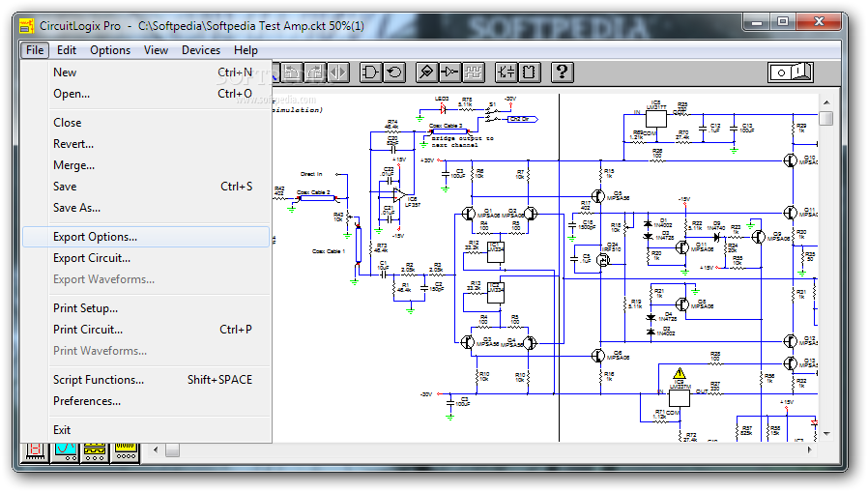The image size is (868, 492).
Task: Open the Edit menu
Action: pyautogui.click(x=67, y=50)
